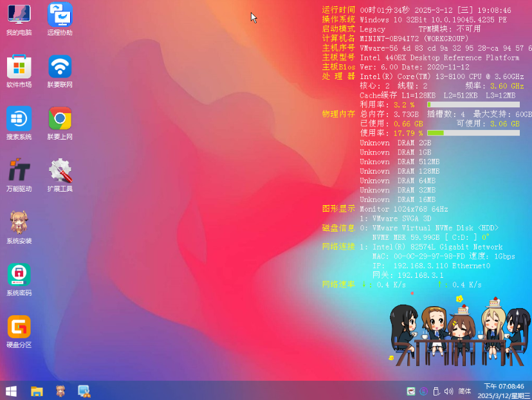Screen dimensions: 532x400
Task: Open the 搜索系统 desktop icon
Action: [x=19, y=123]
